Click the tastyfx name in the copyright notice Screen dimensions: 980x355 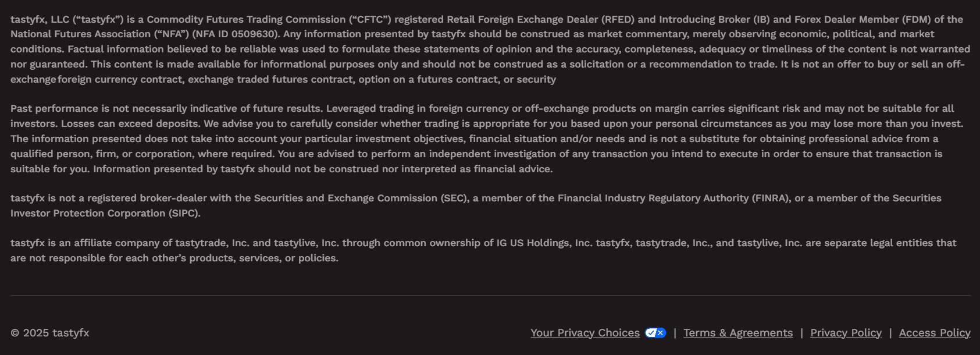pos(71,333)
